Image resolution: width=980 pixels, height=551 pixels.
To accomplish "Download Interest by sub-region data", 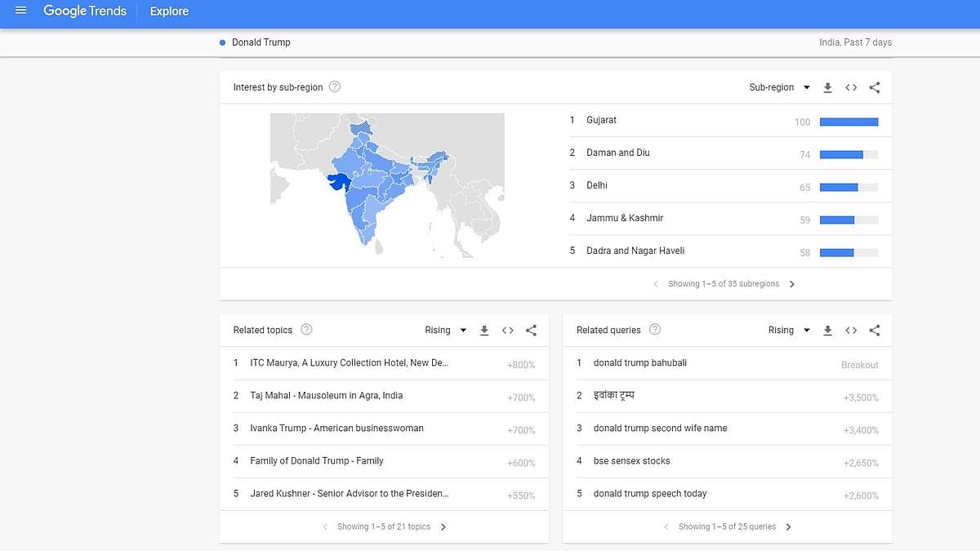I will (x=827, y=87).
